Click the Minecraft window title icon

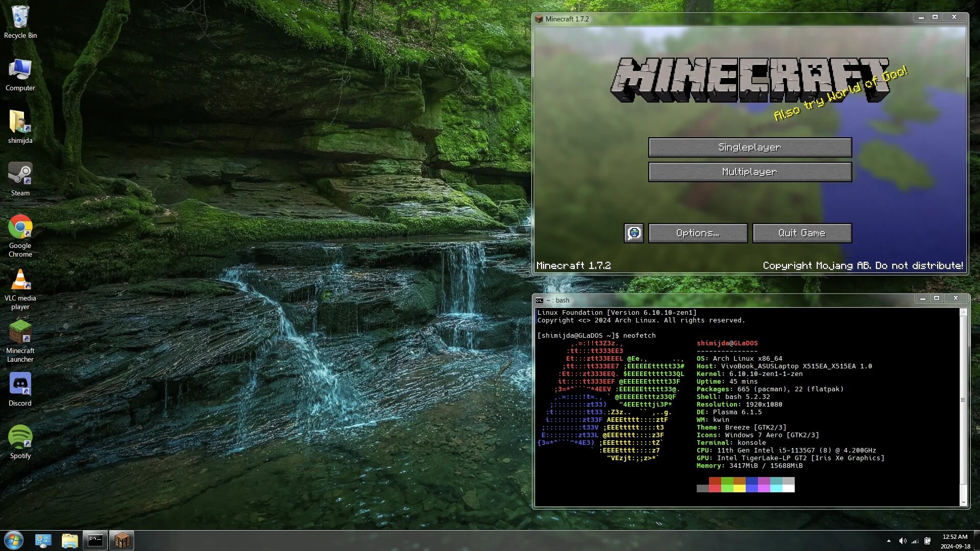click(x=539, y=19)
